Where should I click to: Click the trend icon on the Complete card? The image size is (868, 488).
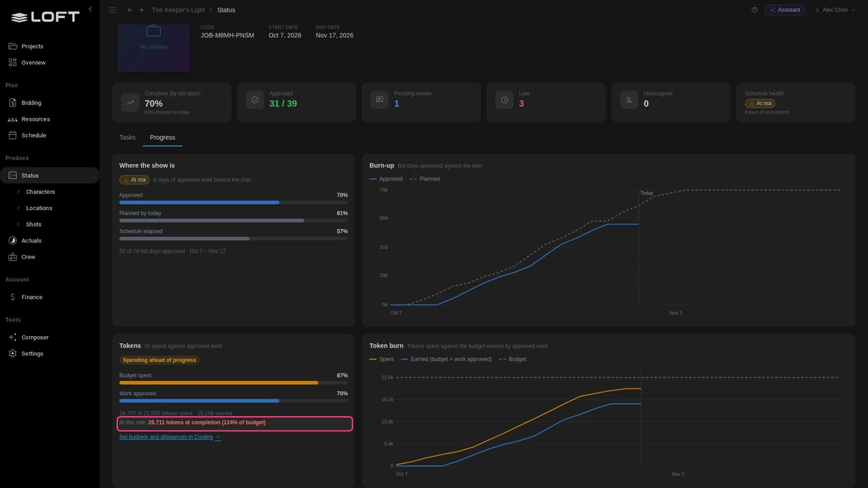130,102
